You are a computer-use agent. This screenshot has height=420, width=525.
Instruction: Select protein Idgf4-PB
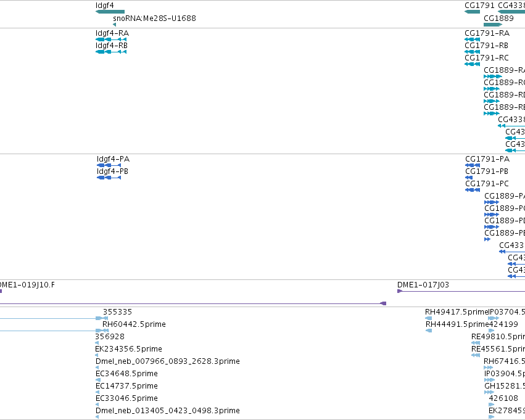tap(109, 178)
